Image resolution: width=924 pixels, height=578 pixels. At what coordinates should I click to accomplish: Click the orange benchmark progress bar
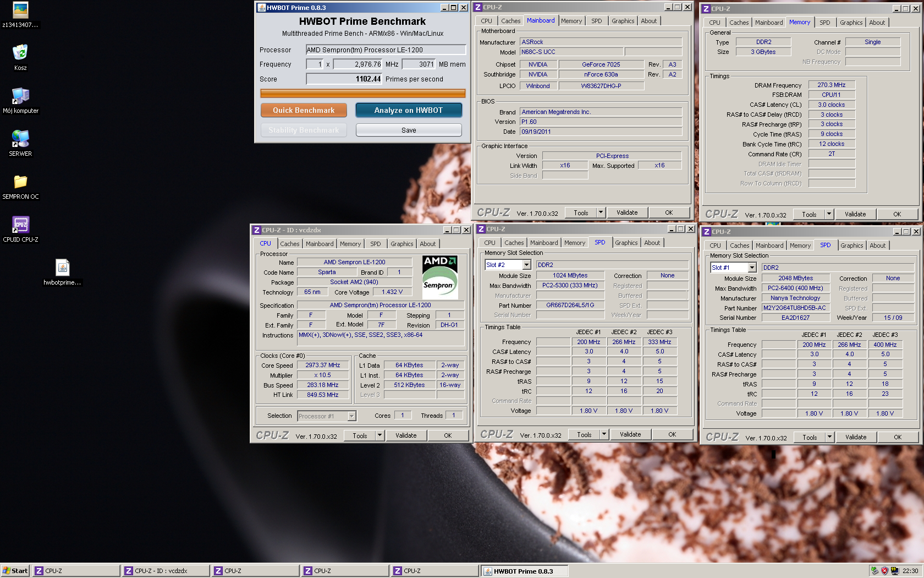[x=363, y=94]
